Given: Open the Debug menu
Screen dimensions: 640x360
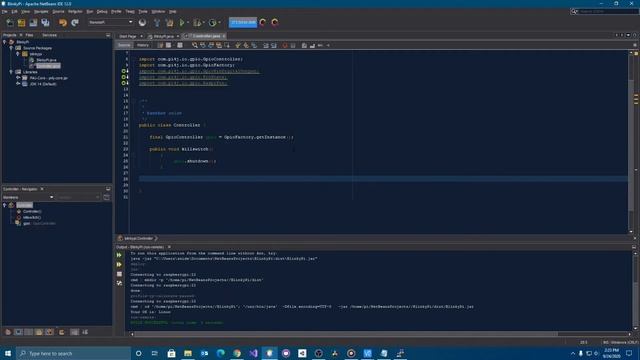Looking at the screenshot, I should click(102, 11).
